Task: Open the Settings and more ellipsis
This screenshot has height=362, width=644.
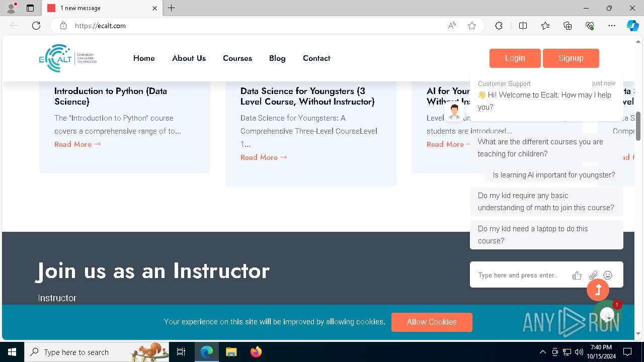Action: (x=612, y=26)
